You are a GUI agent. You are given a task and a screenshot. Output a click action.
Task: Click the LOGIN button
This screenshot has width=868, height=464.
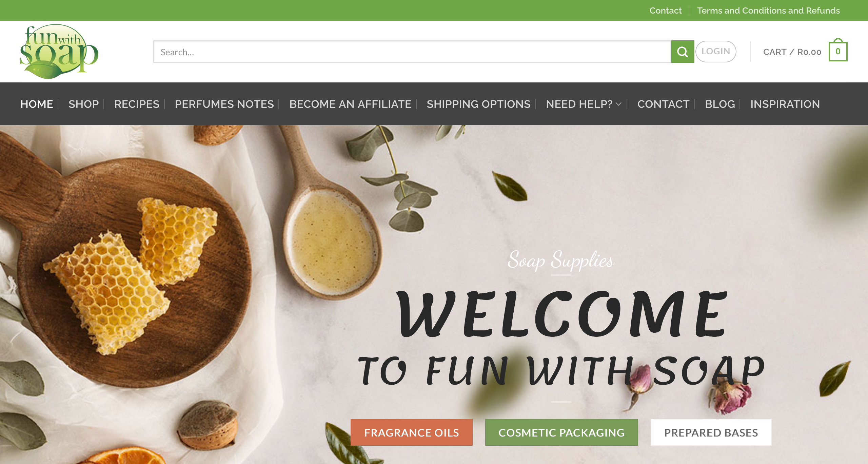click(716, 52)
